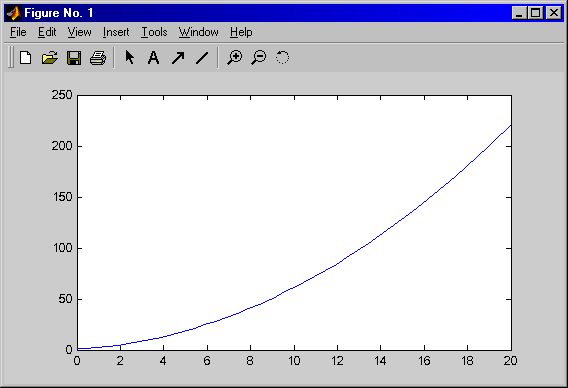568x388 pixels.
Task: Click the x-axis label 12
Action: [x=337, y=361]
